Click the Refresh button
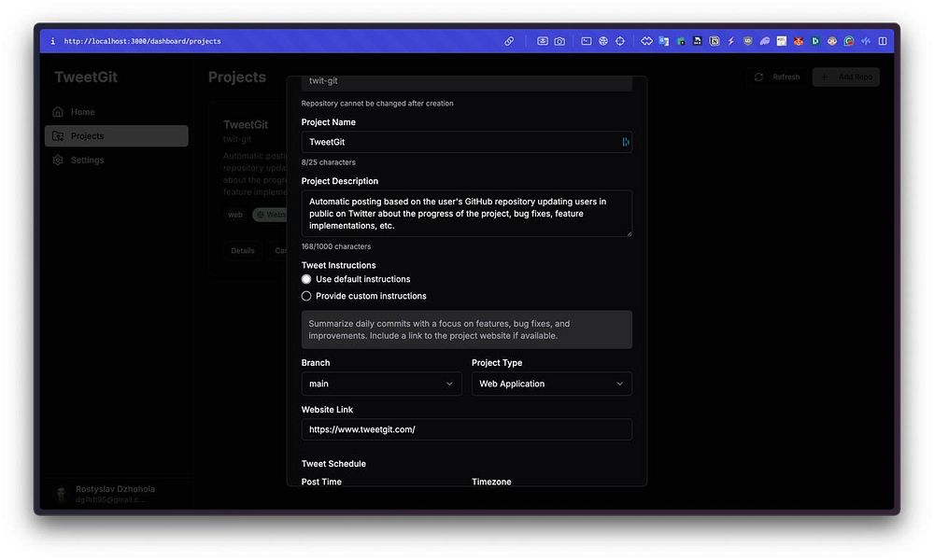The image size is (934, 560). pyautogui.click(x=777, y=77)
